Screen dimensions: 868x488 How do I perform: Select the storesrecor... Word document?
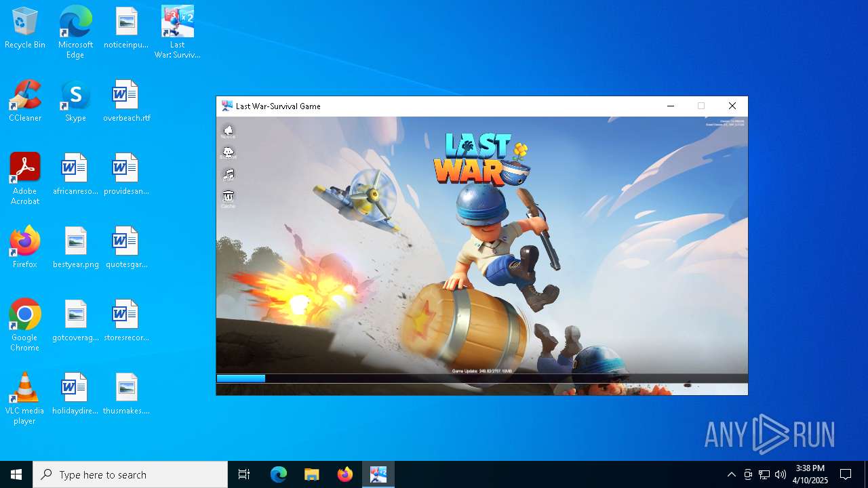pyautogui.click(x=126, y=321)
